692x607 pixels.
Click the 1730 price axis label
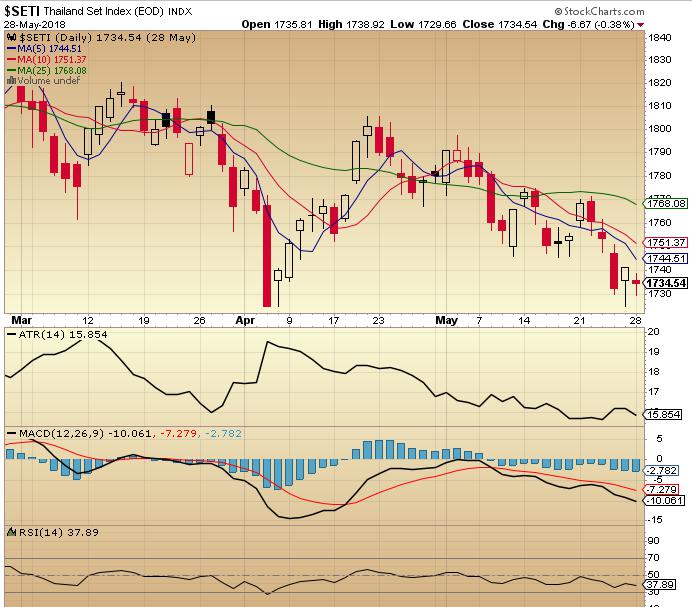point(659,294)
